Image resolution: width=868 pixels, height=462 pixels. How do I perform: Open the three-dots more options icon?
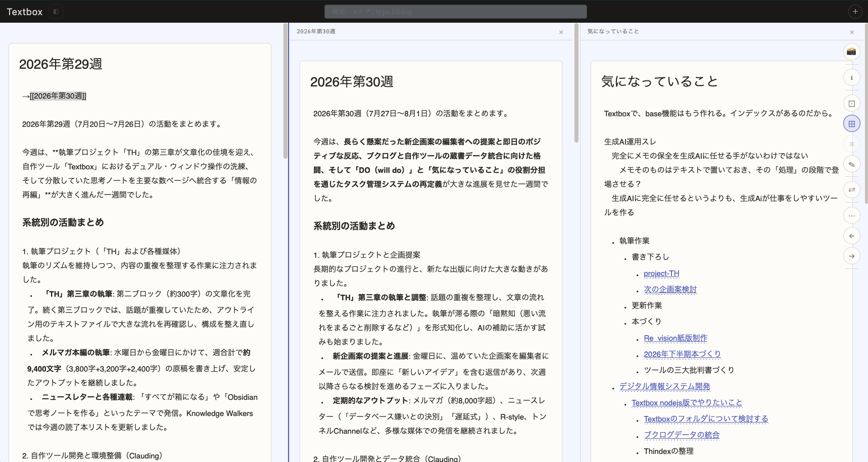coord(851,216)
